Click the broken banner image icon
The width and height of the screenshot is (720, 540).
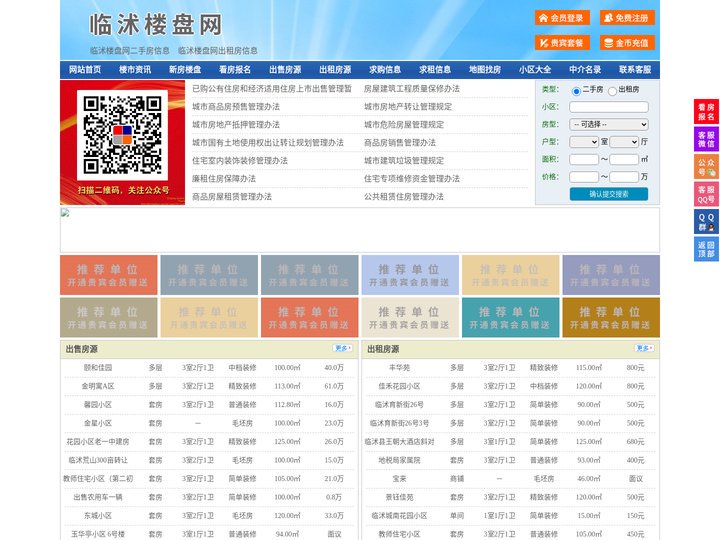tap(65, 213)
